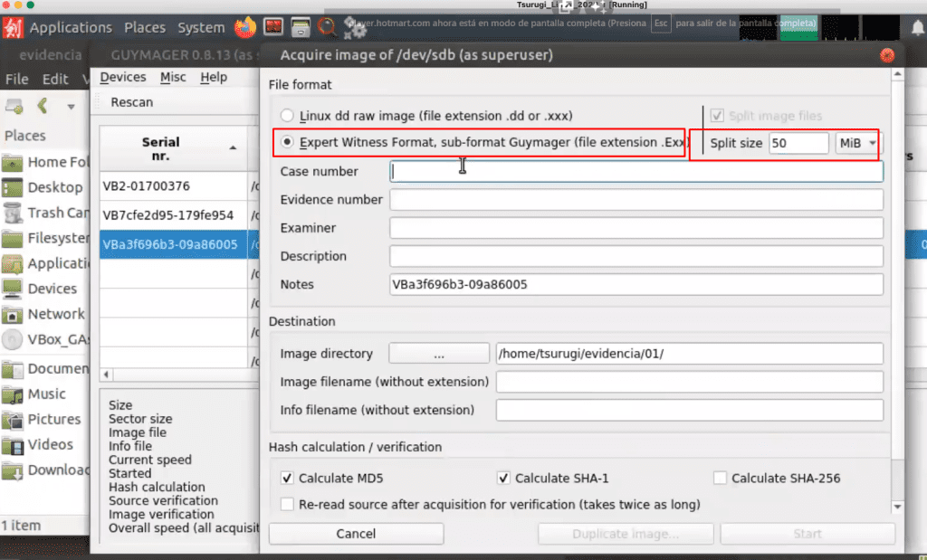927x560 pixels.
Task: Select Linux dd raw image format
Action: pos(287,116)
